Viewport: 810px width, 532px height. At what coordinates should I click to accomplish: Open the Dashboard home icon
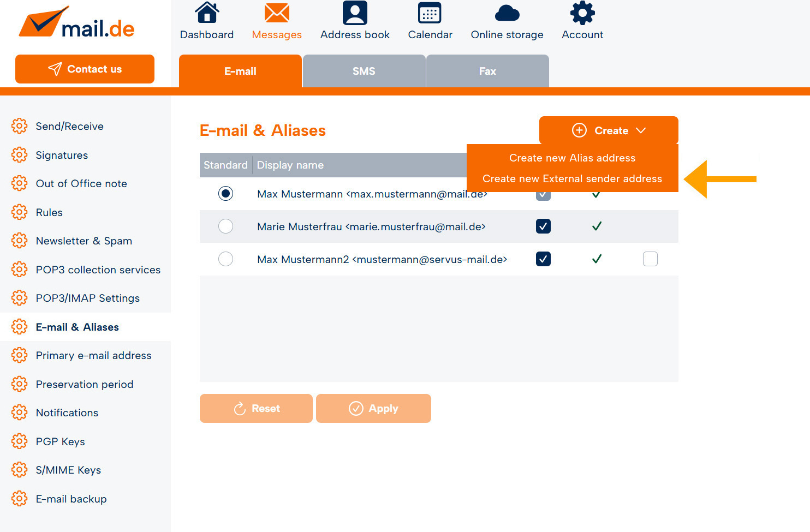click(x=207, y=13)
